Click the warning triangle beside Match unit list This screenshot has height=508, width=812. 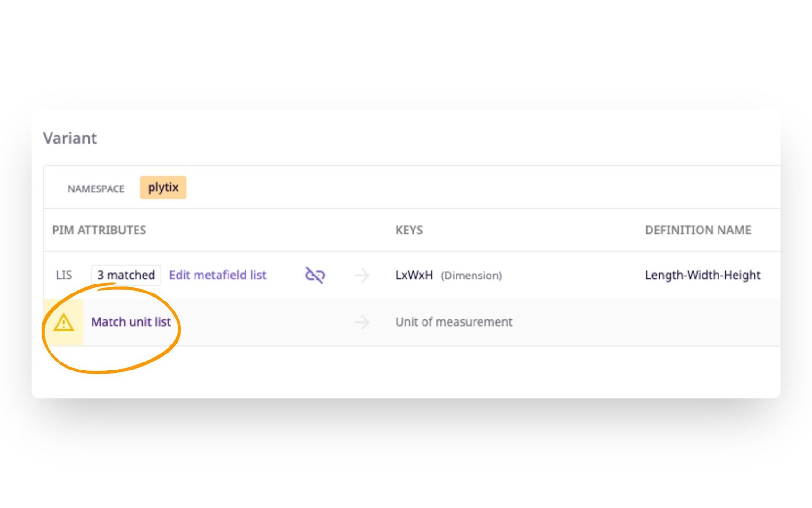click(63, 322)
